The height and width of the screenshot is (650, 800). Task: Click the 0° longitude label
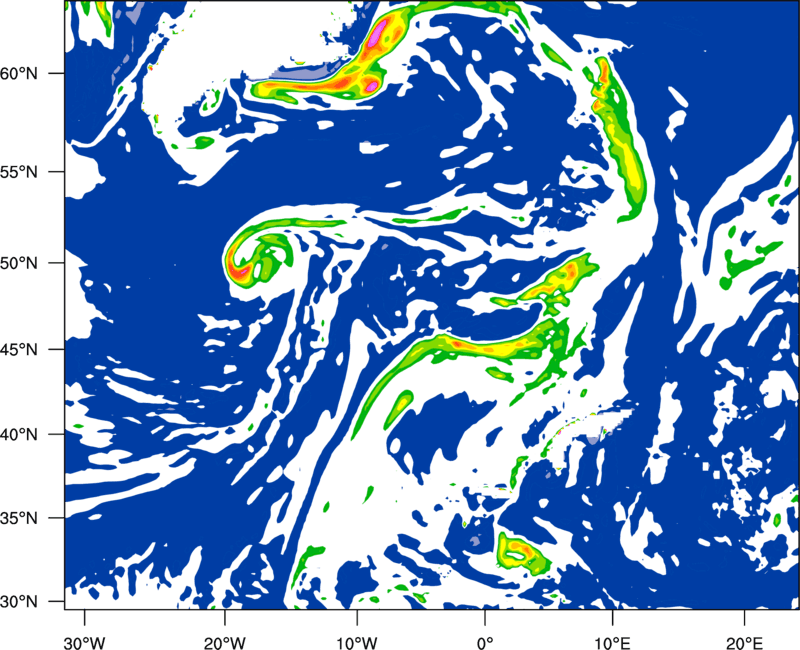[x=485, y=643]
